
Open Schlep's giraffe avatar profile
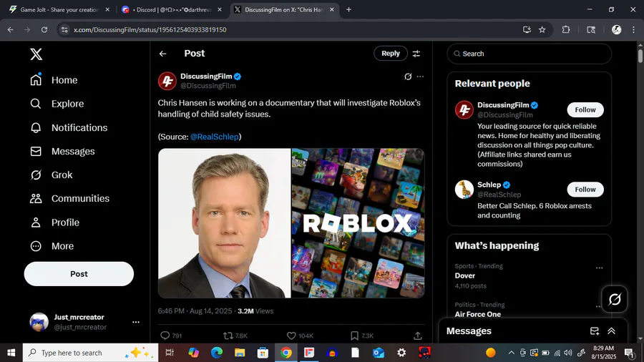464,190
